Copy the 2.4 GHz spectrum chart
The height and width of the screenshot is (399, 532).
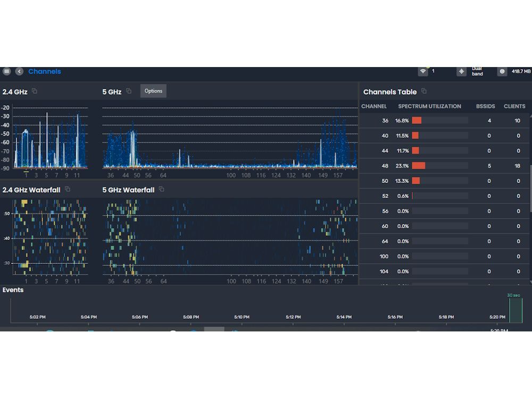coord(34,91)
